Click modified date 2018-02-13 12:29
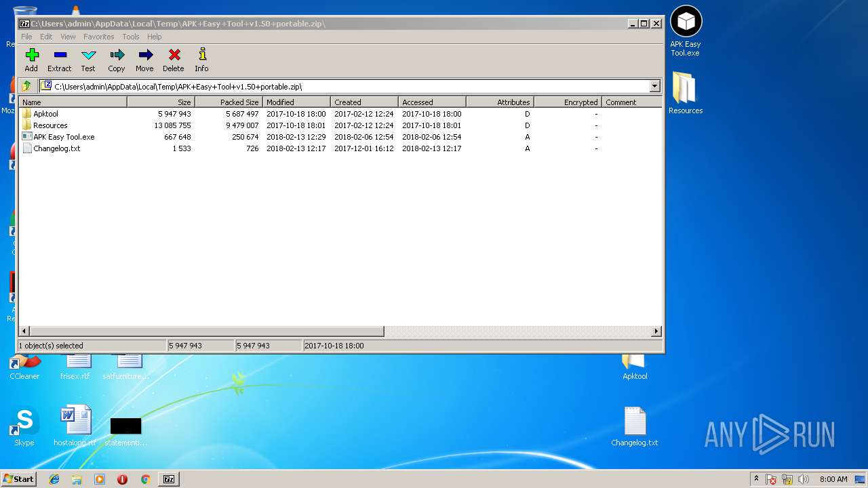868x488 pixels. pyautogui.click(x=296, y=137)
